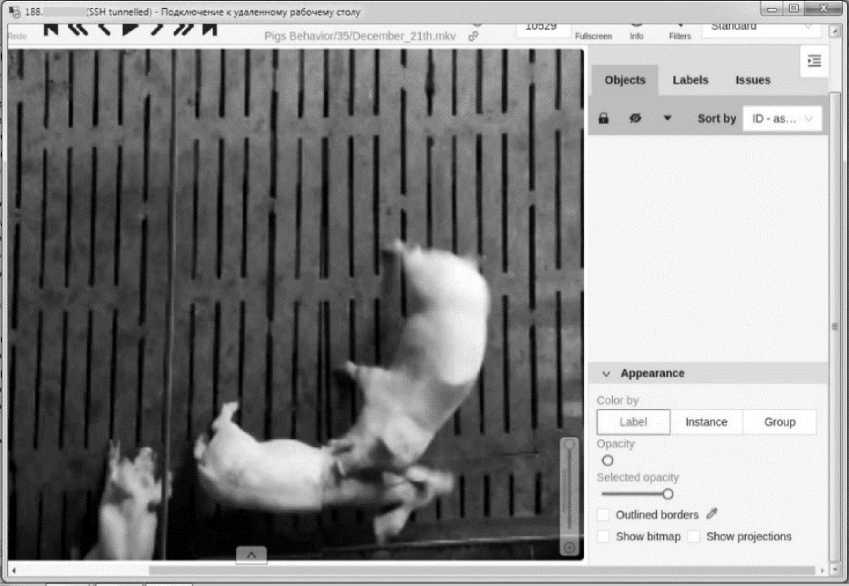This screenshot has width=849, height=586.
Task: Open the Standard workspace dropdown
Action: (762, 28)
